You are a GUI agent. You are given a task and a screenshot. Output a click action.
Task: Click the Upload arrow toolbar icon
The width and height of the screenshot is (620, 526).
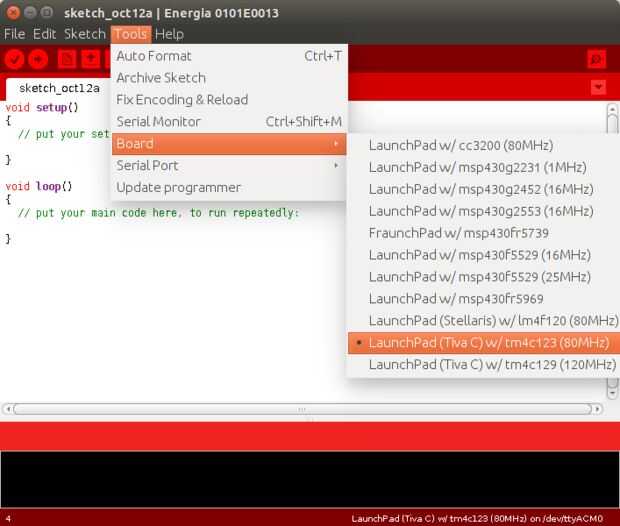click(x=38, y=59)
